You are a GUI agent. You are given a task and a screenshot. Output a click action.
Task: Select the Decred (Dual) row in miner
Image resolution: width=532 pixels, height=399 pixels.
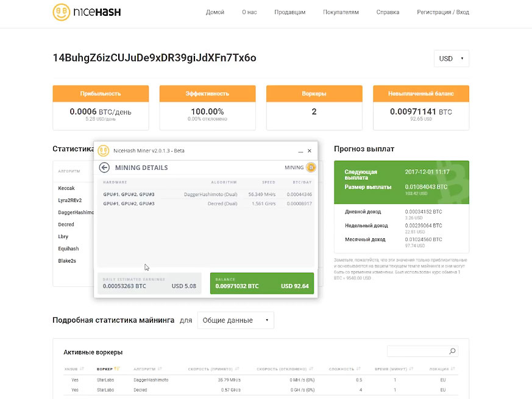[207, 203]
